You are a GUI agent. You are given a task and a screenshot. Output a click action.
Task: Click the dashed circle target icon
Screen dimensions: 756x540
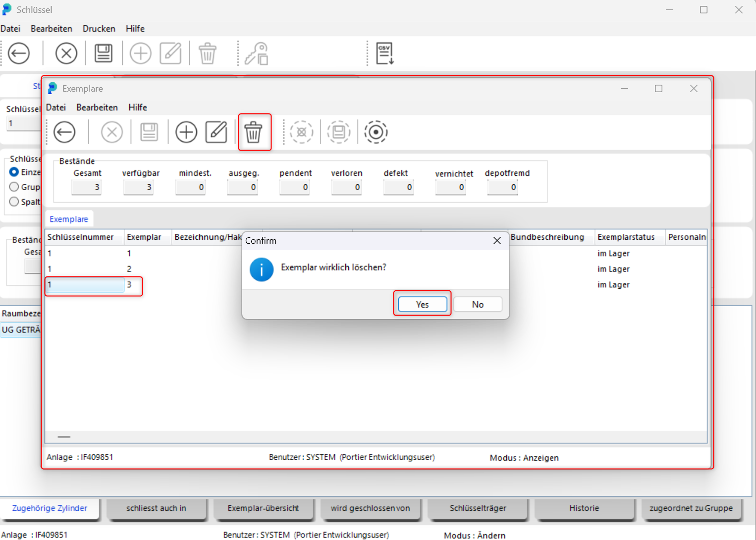376,132
